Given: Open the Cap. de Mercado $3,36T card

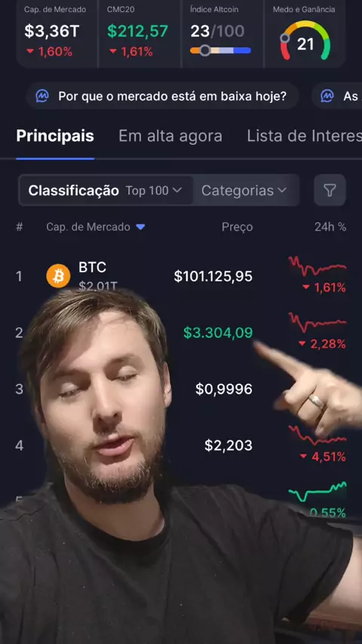Looking at the screenshot, I should (57, 33).
